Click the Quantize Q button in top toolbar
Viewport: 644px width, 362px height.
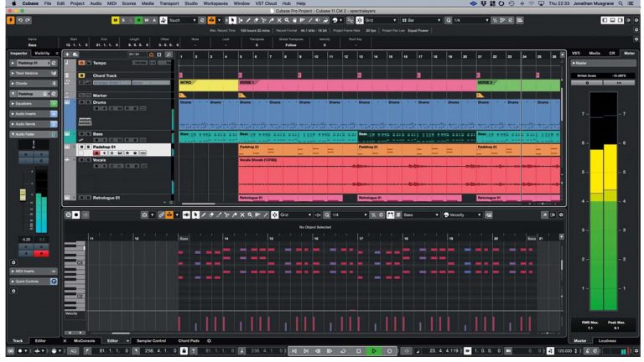pyautogui.click(x=449, y=20)
